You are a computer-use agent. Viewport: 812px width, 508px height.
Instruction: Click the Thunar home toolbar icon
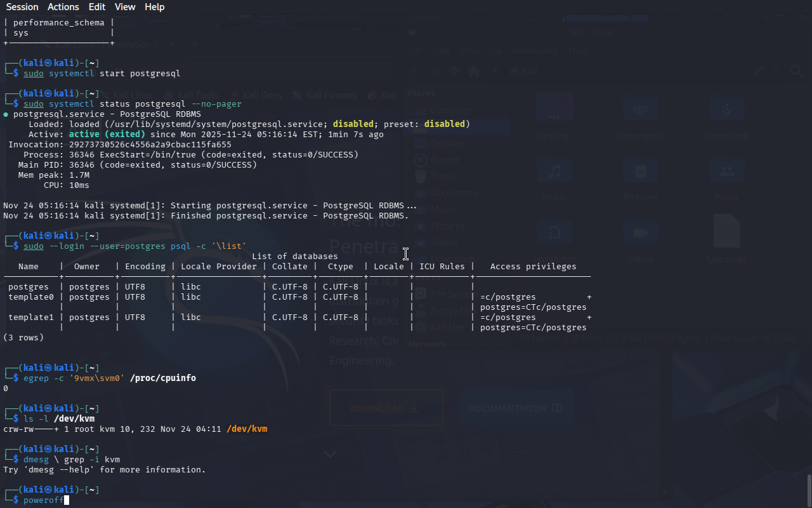coord(473,71)
